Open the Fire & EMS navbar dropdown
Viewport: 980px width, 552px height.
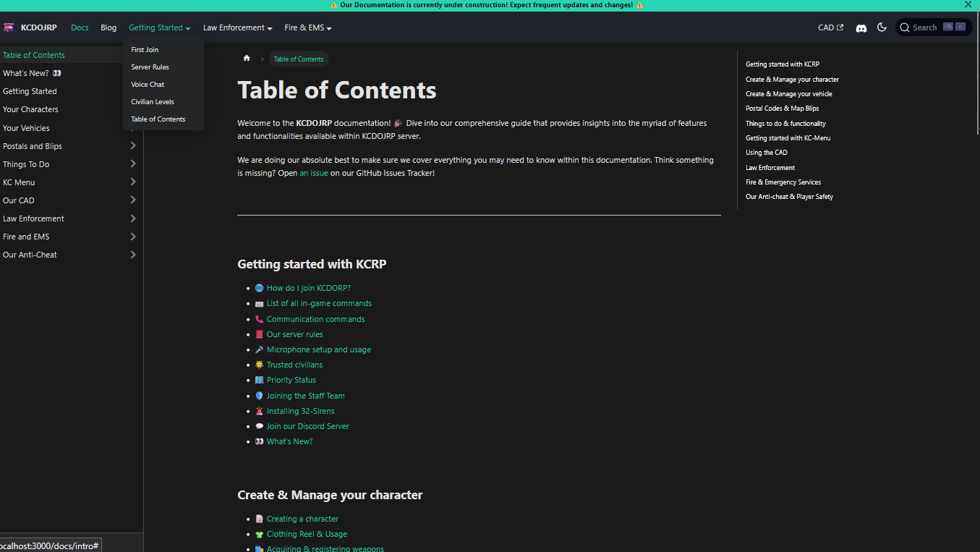pyautogui.click(x=307, y=27)
